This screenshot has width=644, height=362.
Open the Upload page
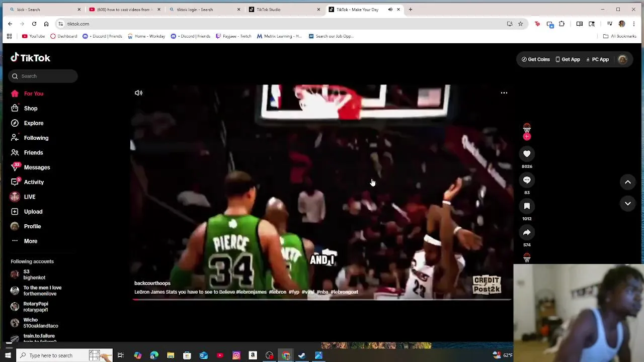click(27, 212)
